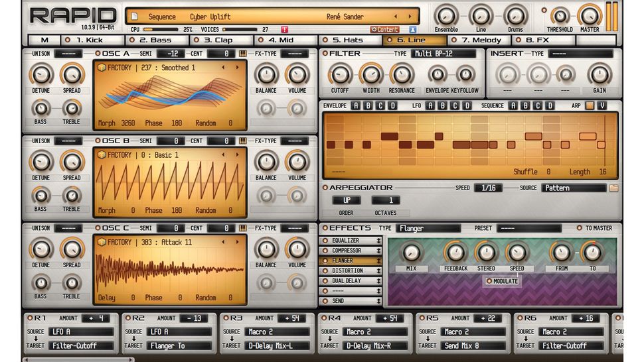The height and width of the screenshot is (362, 644).
Task: Switch to the 5. Hats layer tab
Action: [350, 40]
